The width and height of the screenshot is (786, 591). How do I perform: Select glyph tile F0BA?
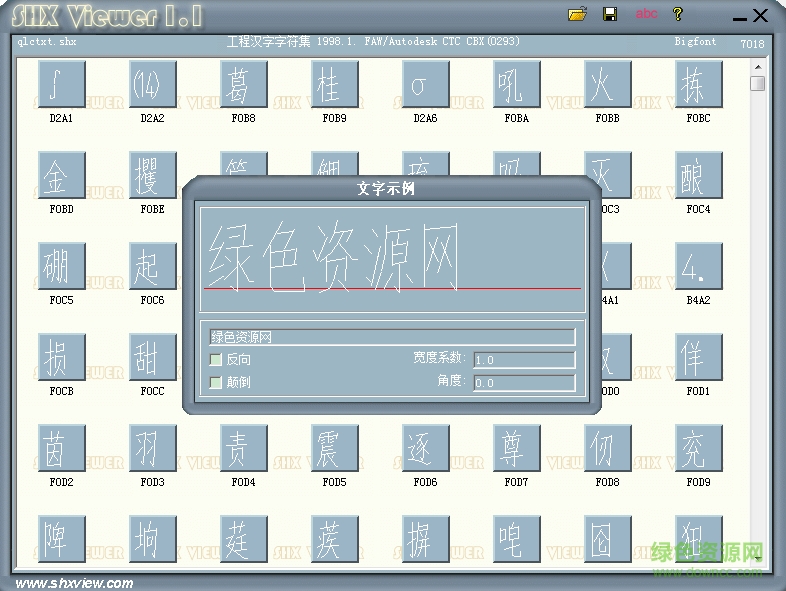coord(517,84)
